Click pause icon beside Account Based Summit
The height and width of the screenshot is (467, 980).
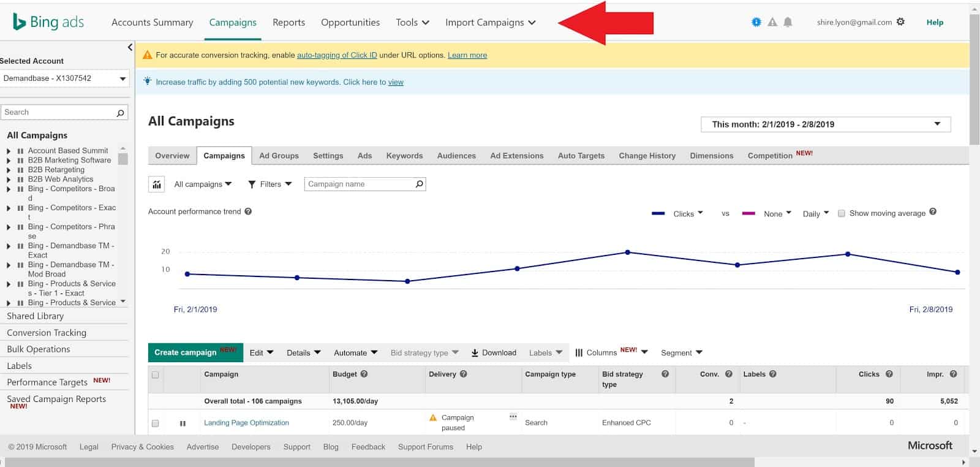tap(20, 151)
